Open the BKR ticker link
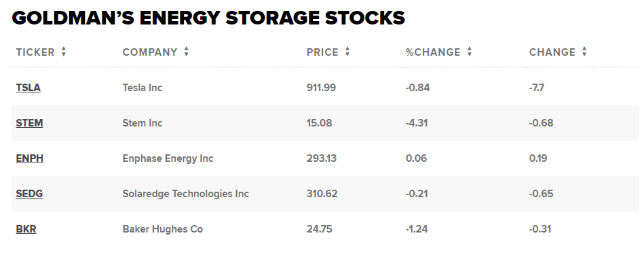Viewport: 644px width, 257px height. point(26,229)
